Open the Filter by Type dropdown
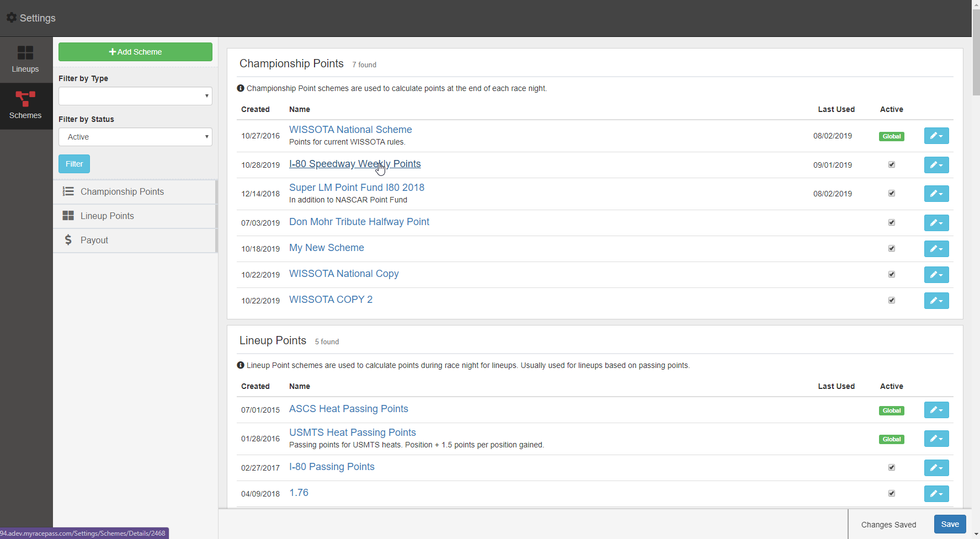The width and height of the screenshot is (980, 539). [135, 96]
